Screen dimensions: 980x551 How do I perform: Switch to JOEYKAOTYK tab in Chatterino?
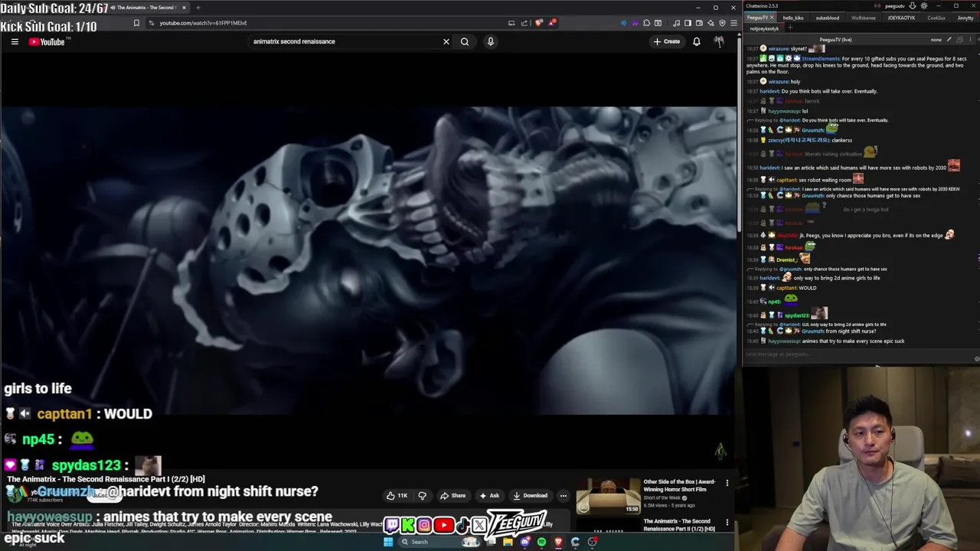901,18
